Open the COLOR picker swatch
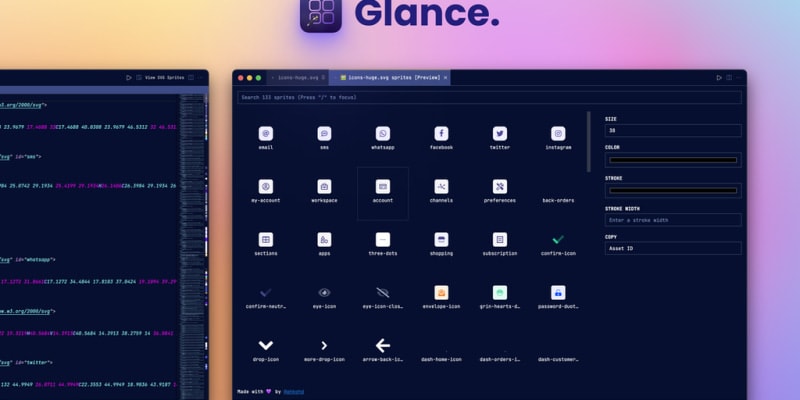The height and width of the screenshot is (400, 800). pyautogui.click(x=673, y=160)
